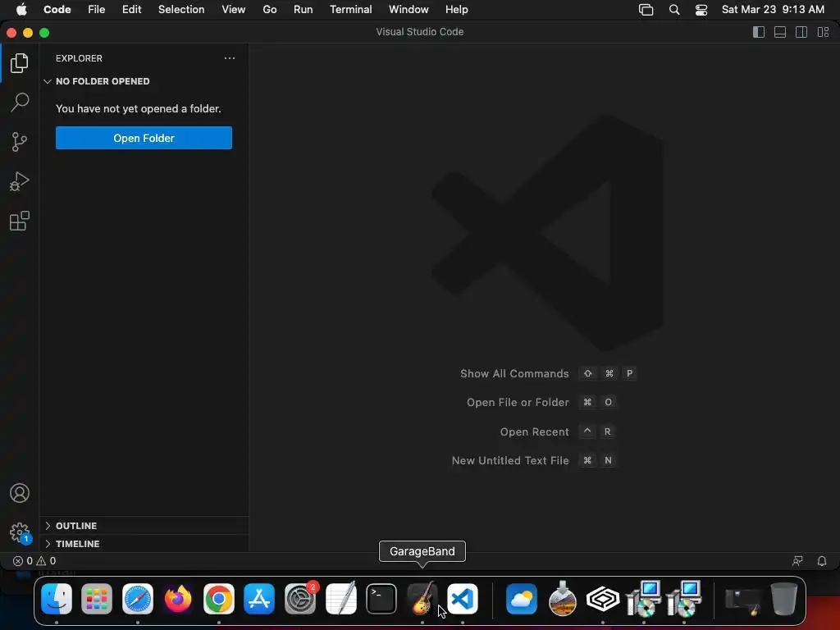Viewport: 840px width, 630px height.
Task: Click the Show All Commands shortcut hint
Action: 548,373
